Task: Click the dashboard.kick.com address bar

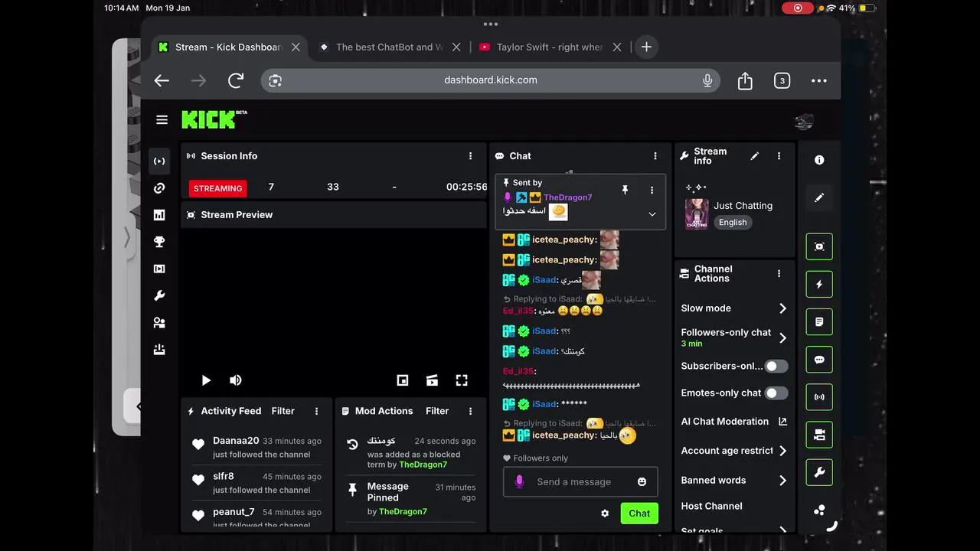Action: coord(491,80)
